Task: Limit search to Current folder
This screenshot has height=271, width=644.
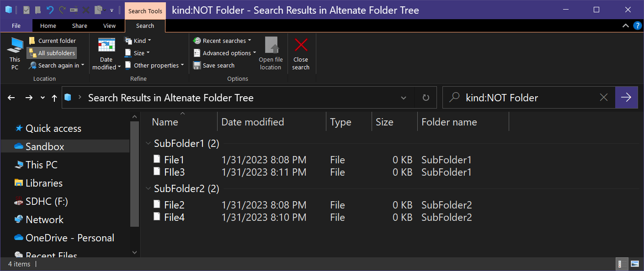Action: pyautogui.click(x=52, y=41)
